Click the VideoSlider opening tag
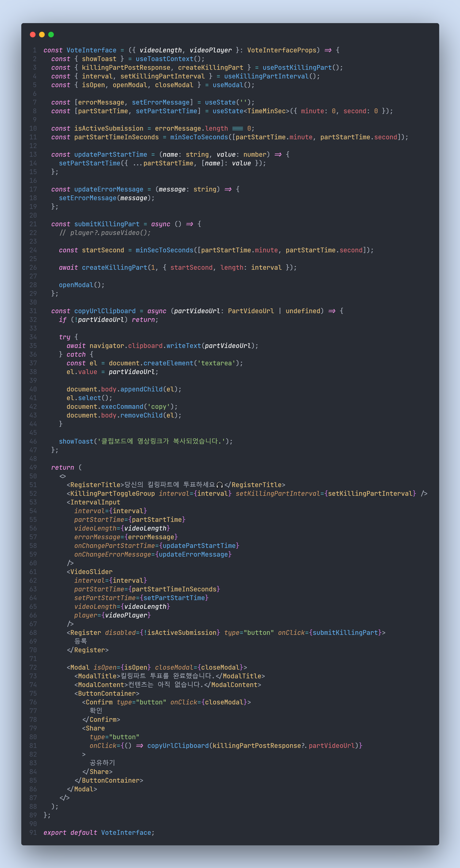The width and height of the screenshot is (460, 868). [91, 572]
